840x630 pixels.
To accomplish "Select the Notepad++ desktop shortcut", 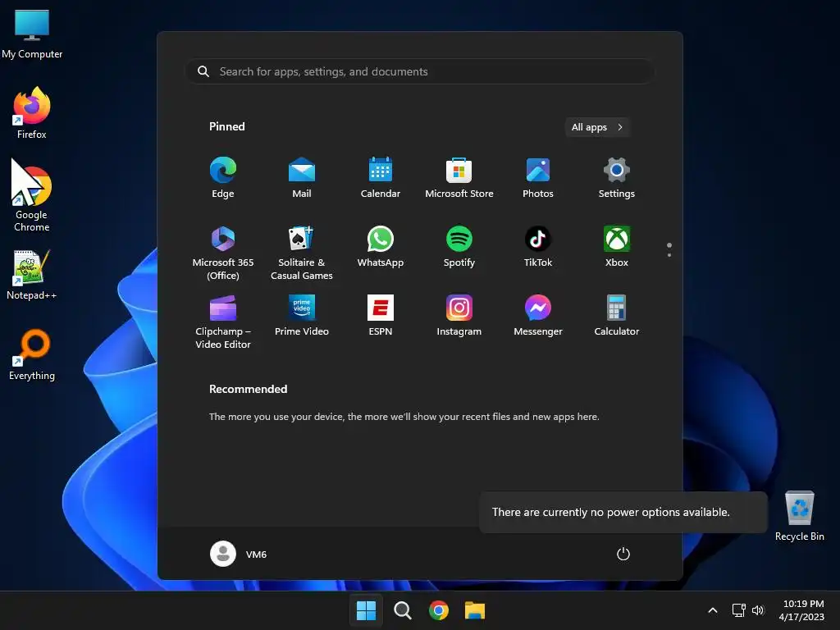I will (32, 275).
